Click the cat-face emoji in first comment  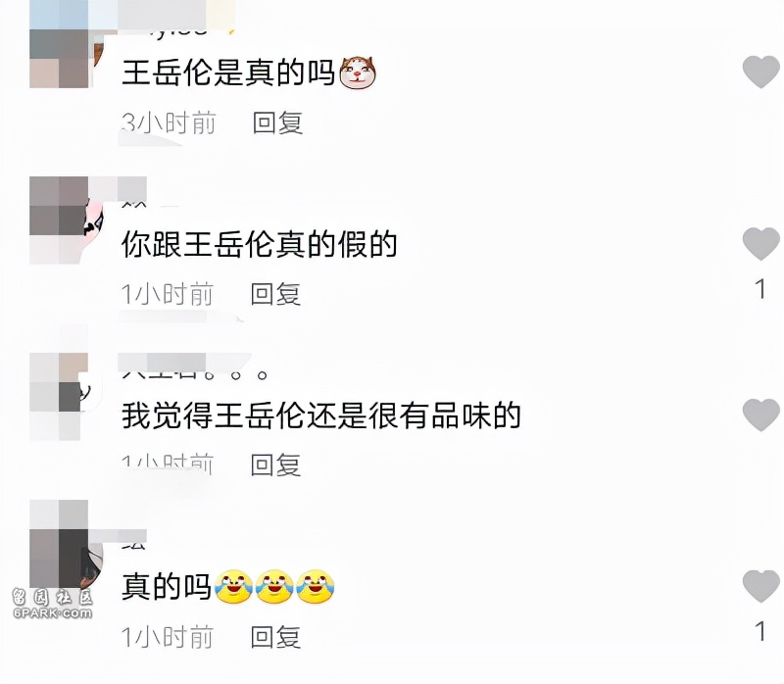tap(358, 73)
